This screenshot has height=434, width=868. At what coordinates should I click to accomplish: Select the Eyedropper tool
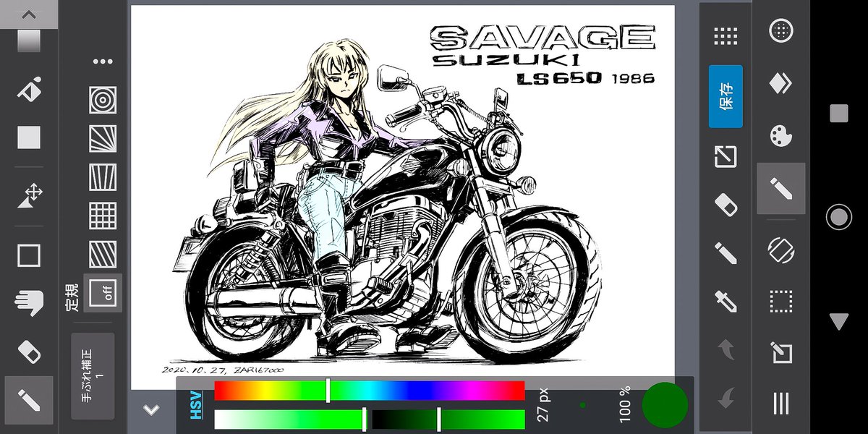pyautogui.click(x=726, y=301)
